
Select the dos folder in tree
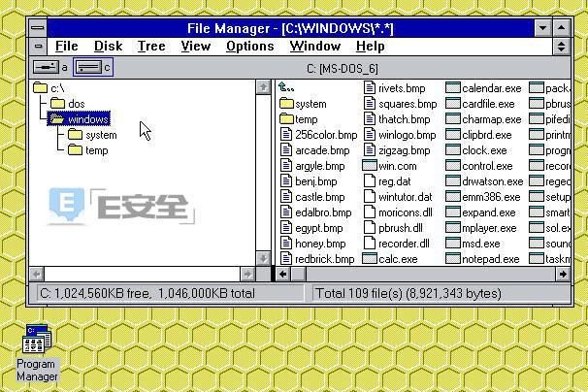click(x=68, y=104)
